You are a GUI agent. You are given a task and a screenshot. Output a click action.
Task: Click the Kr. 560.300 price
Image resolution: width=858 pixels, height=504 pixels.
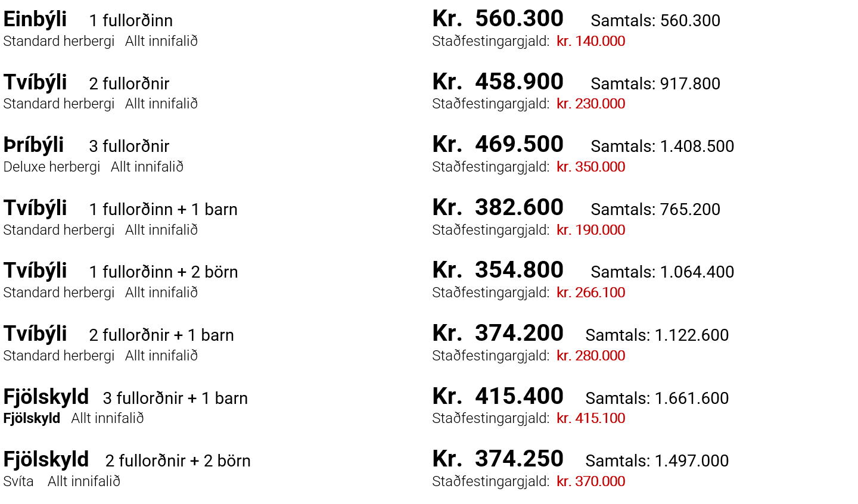click(498, 19)
